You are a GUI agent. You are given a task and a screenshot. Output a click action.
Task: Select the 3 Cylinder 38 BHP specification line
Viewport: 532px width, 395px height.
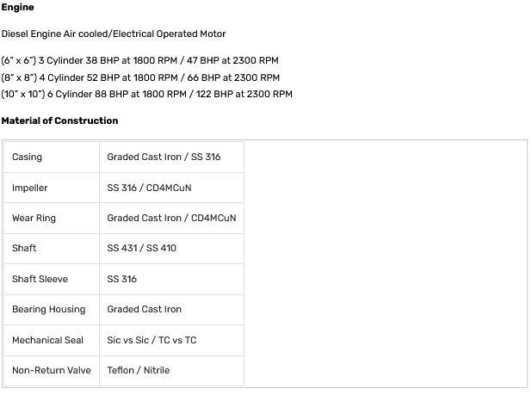(x=139, y=61)
